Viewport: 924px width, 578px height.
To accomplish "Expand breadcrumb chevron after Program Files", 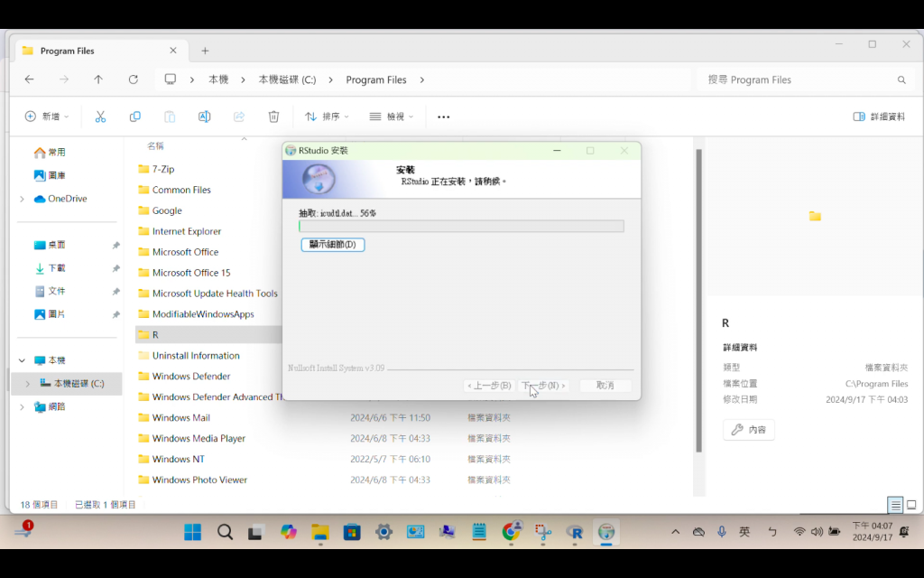I will pyautogui.click(x=422, y=79).
